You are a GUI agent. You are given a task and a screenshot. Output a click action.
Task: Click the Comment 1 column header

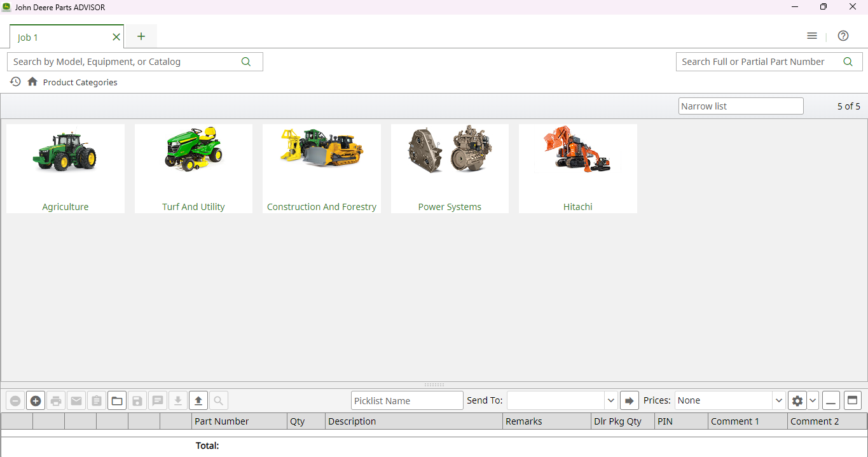coord(748,421)
